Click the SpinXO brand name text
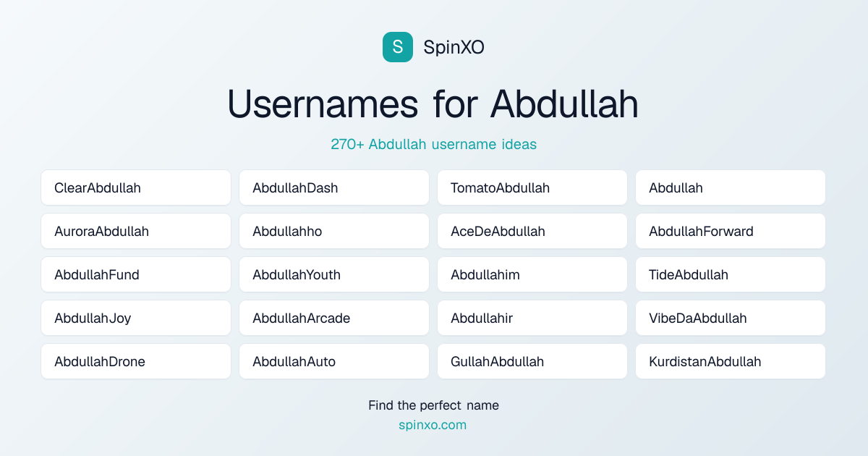Viewport: 868px width, 456px height. pos(454,47)
